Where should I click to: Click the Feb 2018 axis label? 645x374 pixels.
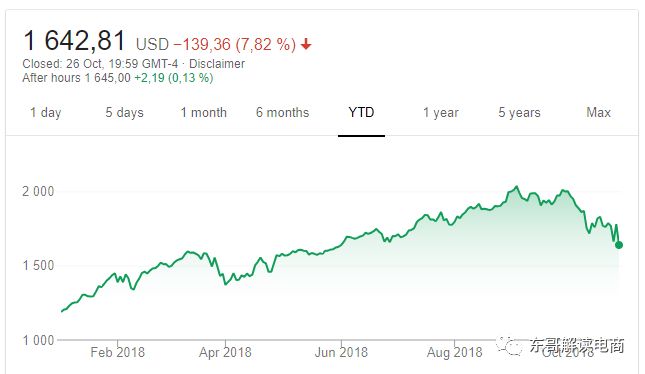pyautogui.click(x=118, y=352)
